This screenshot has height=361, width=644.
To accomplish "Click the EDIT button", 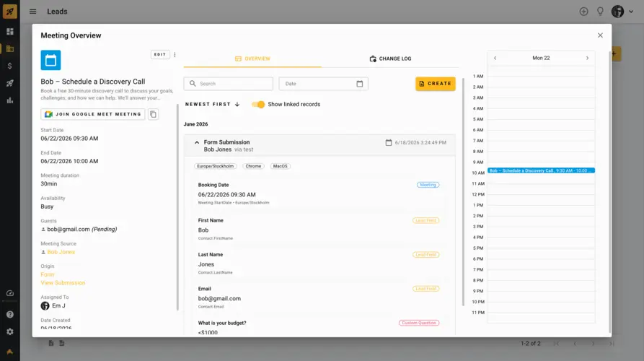I will 160,54.
